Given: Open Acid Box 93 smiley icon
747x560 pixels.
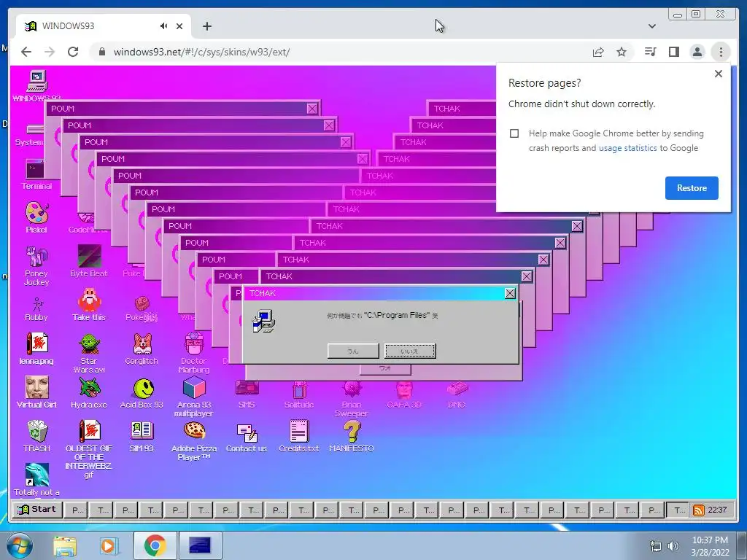Looking at the screenshot, I should (142, 392).
